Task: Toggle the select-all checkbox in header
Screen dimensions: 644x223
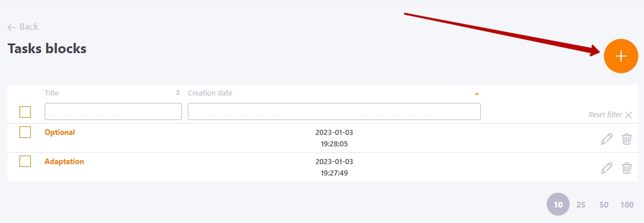Action: tap(25, 112)
